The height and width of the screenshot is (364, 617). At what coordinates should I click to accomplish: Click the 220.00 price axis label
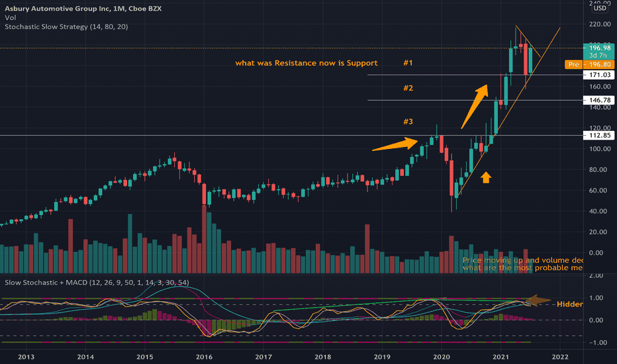(x=600, y=24)
